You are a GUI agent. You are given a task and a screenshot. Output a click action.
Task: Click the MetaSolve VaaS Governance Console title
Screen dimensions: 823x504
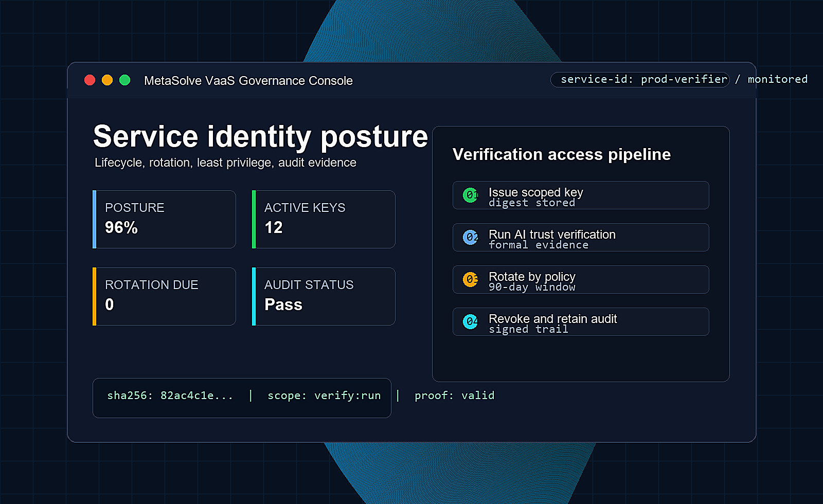click(248, 81)
